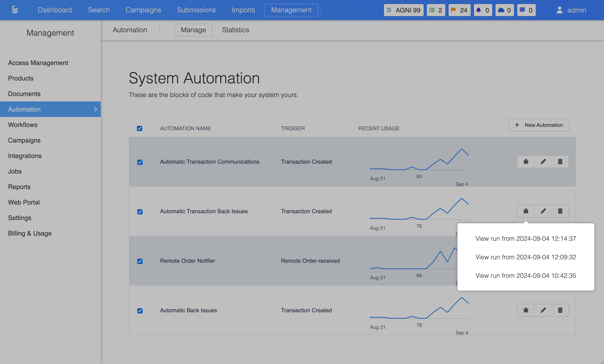The image size is (604, 364).
Task: Click the Automatic Transaction Communications usage chart
Action: click(419, 159)
